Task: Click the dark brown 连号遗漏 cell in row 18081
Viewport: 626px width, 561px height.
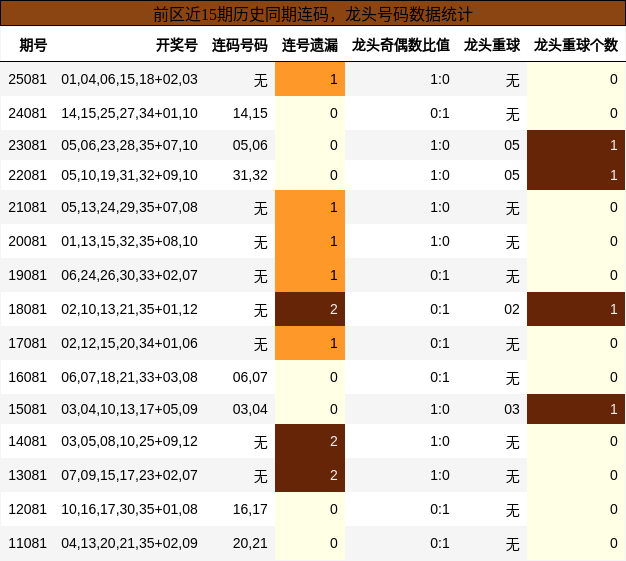Action: (310, 309)
